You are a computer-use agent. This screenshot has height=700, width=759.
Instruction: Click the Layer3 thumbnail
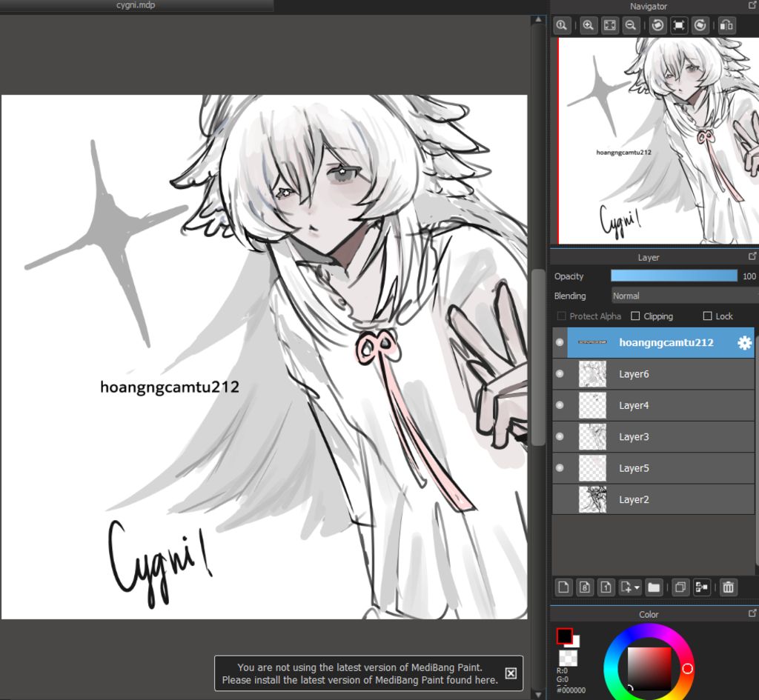click(x=592, y=436)
